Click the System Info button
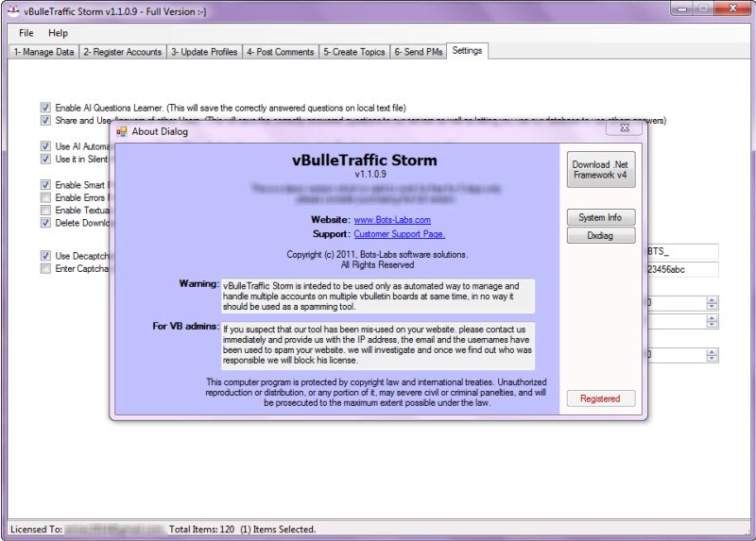This screenshot has width=756, height=541. coord(601,217)
